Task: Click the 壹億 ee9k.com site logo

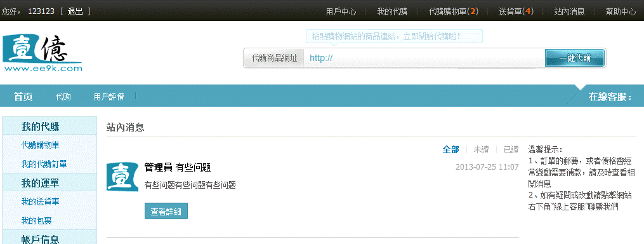Action: [42, 53]
